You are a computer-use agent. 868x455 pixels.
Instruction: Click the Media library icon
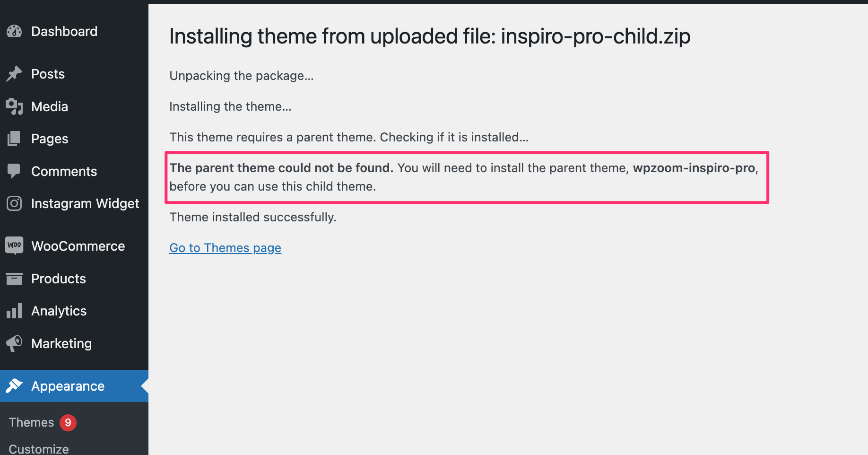pos(14,106)
